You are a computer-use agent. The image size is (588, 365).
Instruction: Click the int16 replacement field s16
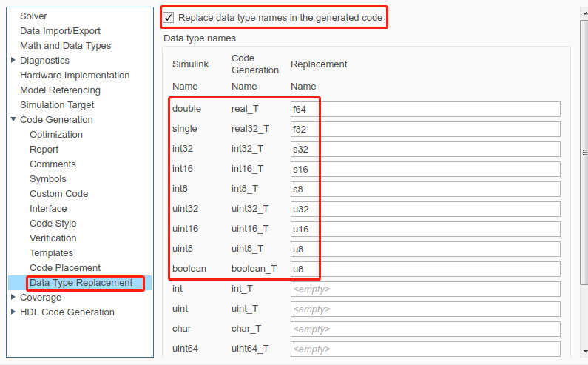pyautogui.click(x=425, y=169)
